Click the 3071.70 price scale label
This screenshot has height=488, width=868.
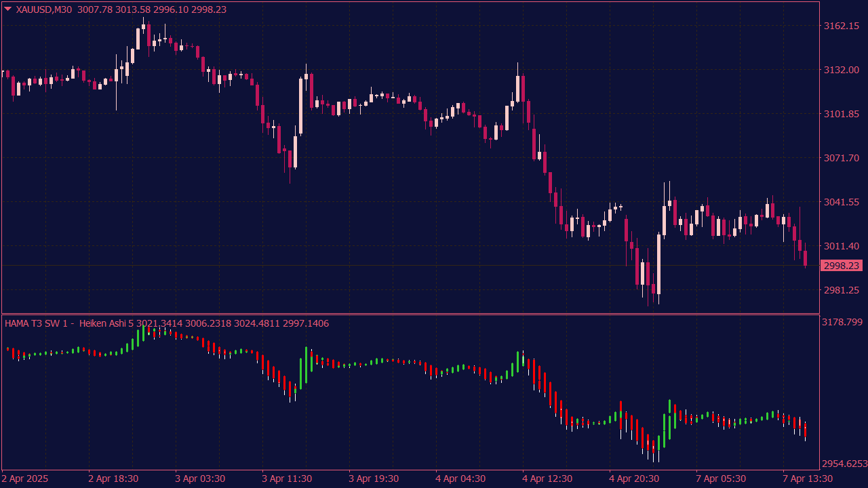tap(841, 158)
